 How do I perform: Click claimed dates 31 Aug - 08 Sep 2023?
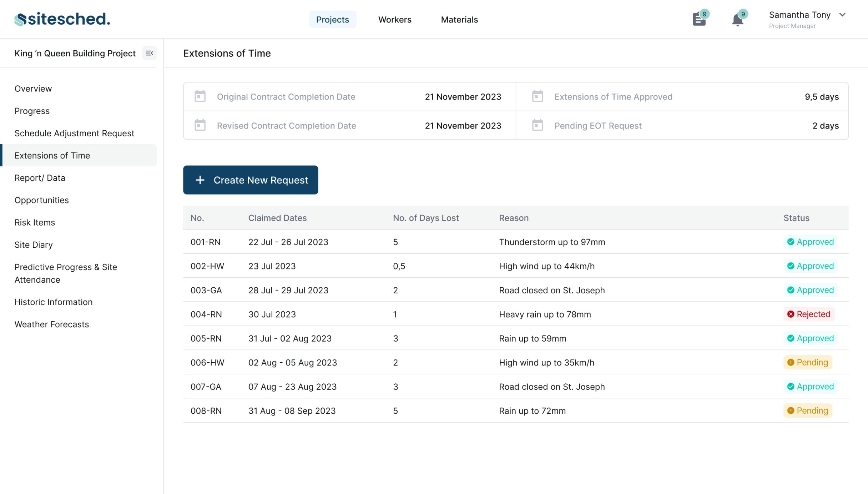click(292, 411)
